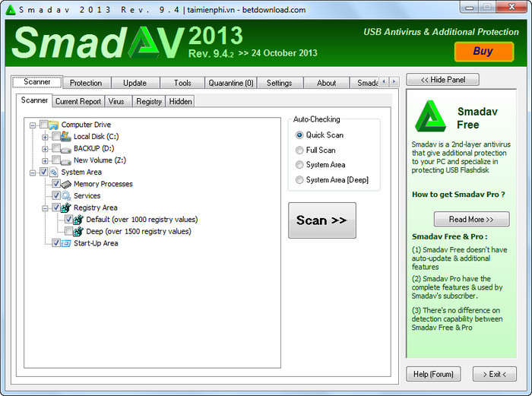Switch to the Hidden sub-tab
Viewport: 532px width, 396px height.
(181, 101)
